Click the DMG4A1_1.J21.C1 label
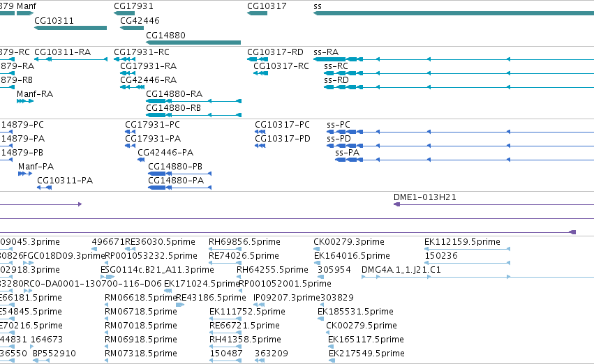Image resolution: width=594 pixels, height=364 pixels. (x=401, y=270)
